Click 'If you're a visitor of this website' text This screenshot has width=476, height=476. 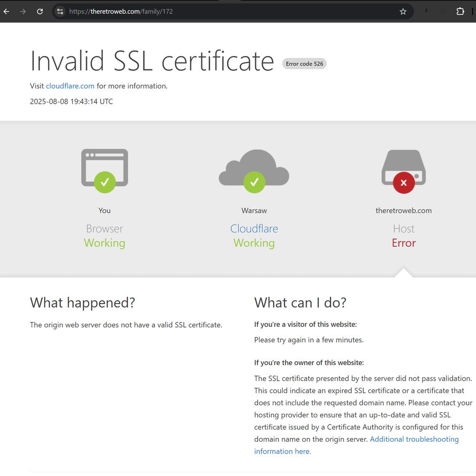tap(306, 324)
